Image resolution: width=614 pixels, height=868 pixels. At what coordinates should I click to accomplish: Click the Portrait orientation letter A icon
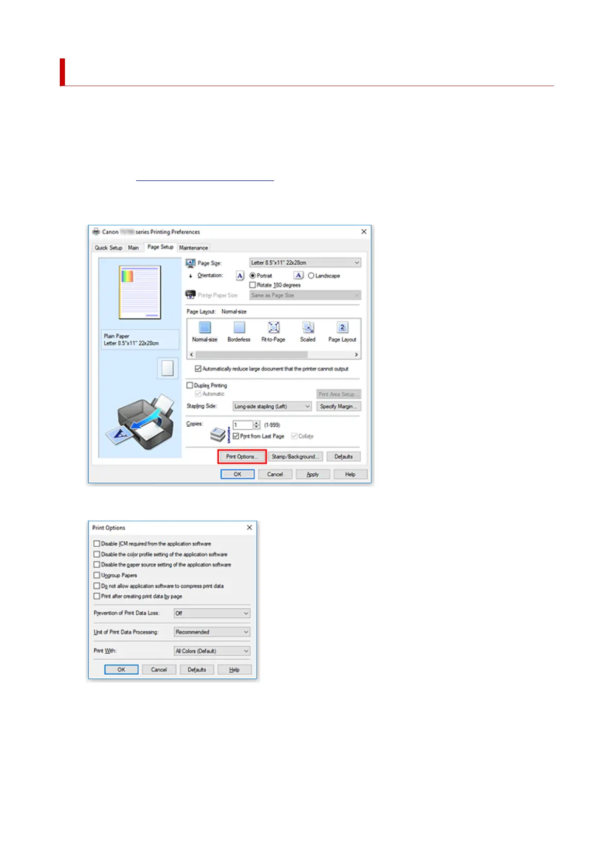click(x=240, y=276)
